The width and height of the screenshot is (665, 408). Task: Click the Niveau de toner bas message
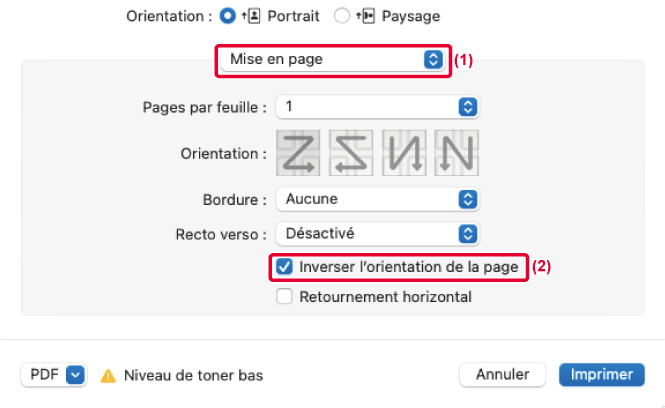193,376
